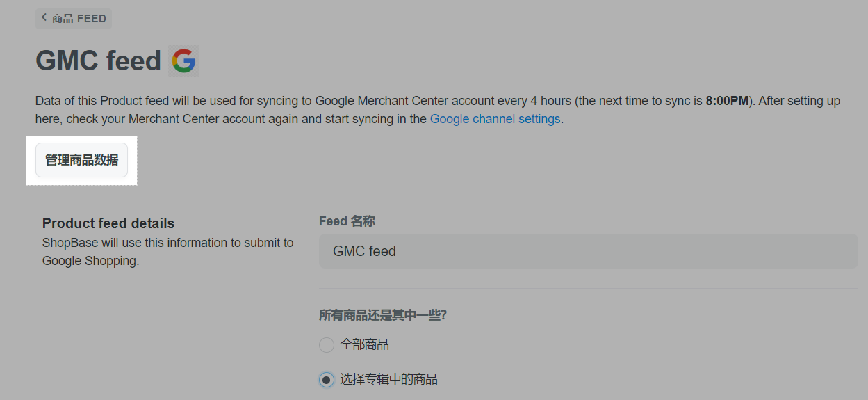Click the GMC feed text inside input
Screen dimensions: 868x400
364,251
